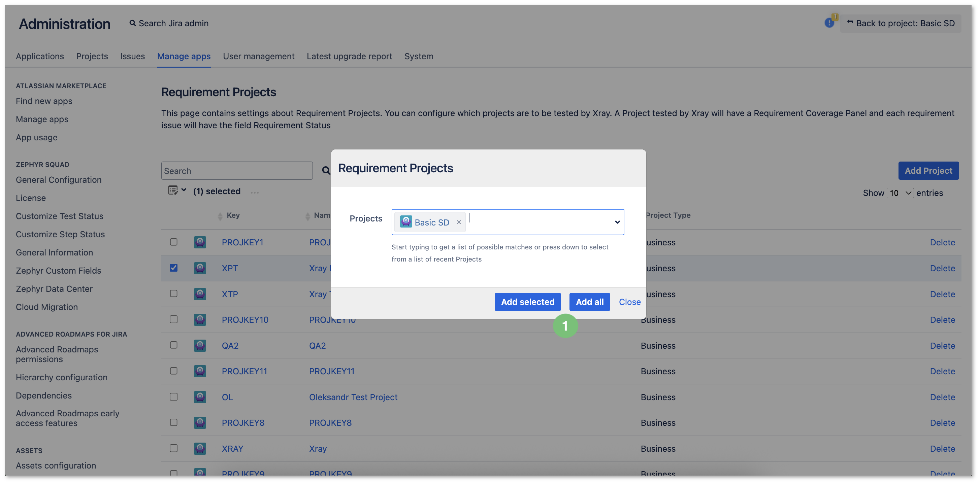Delete the PROJKEY1 requirement project

[942, 242]
